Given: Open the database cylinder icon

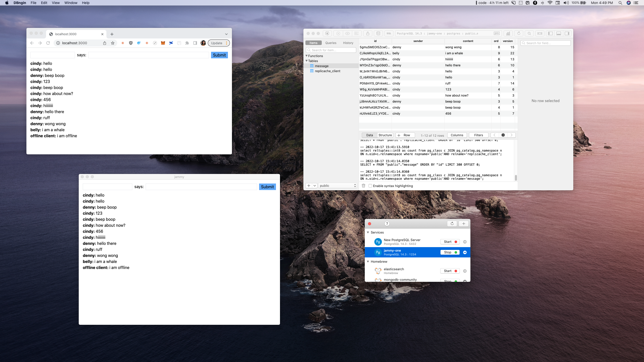Looking at the screenshot, I should [378, 33].
